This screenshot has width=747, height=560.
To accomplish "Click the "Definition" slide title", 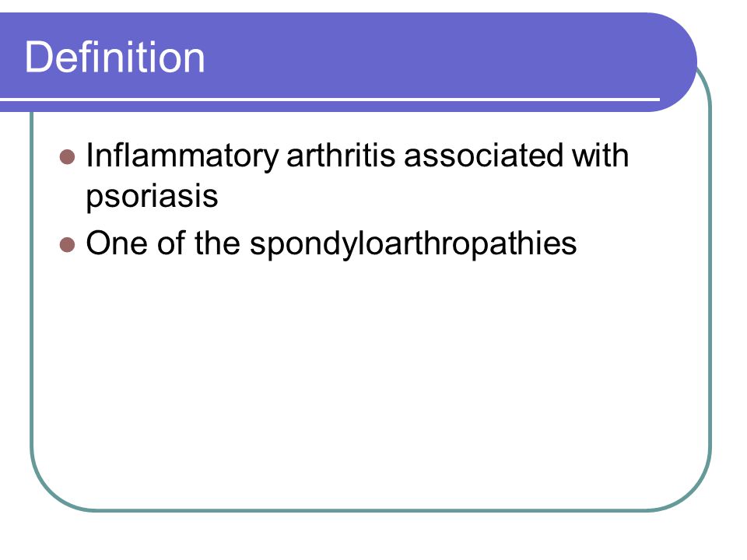I will pos(114,57).
